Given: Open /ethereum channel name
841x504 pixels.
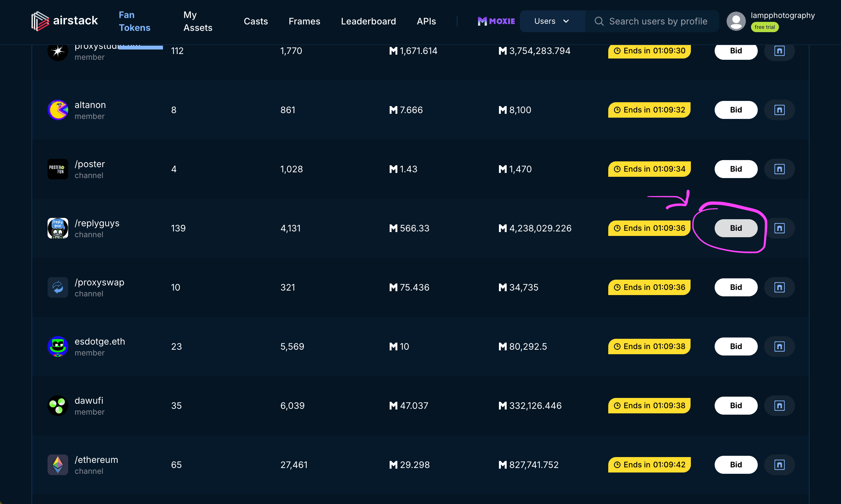Looking at the screenshot, I should tap(96, 460).
